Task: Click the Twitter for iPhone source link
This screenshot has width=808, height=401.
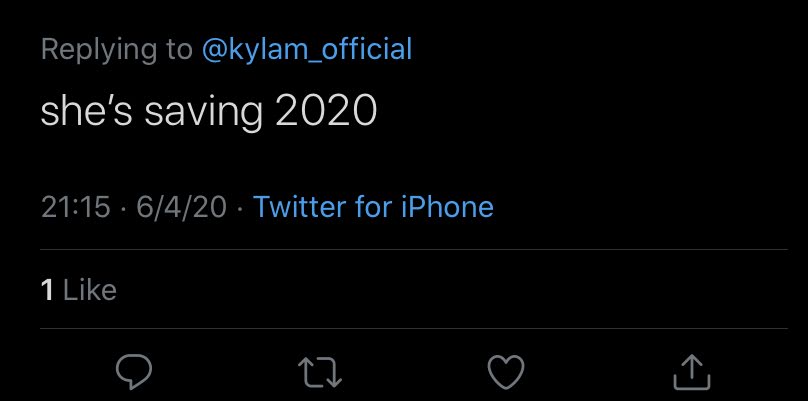Action: click(373, 207)
